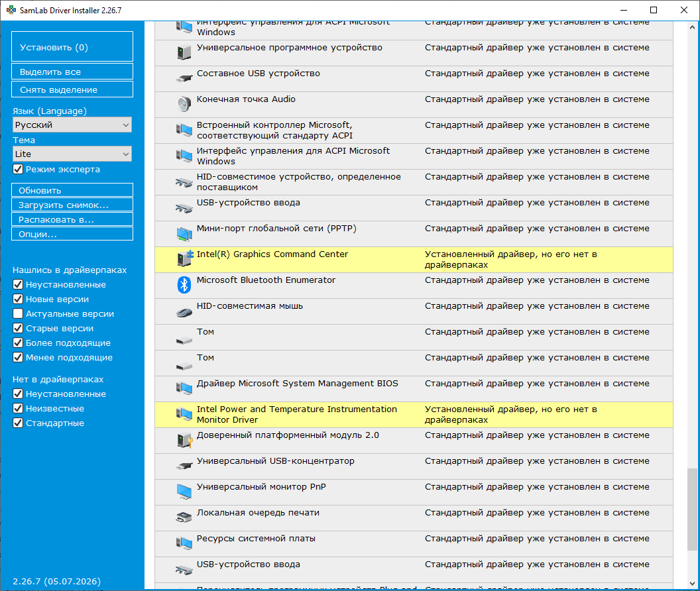
Task: Click the Составное USB устройство icon
Action: 184,79
